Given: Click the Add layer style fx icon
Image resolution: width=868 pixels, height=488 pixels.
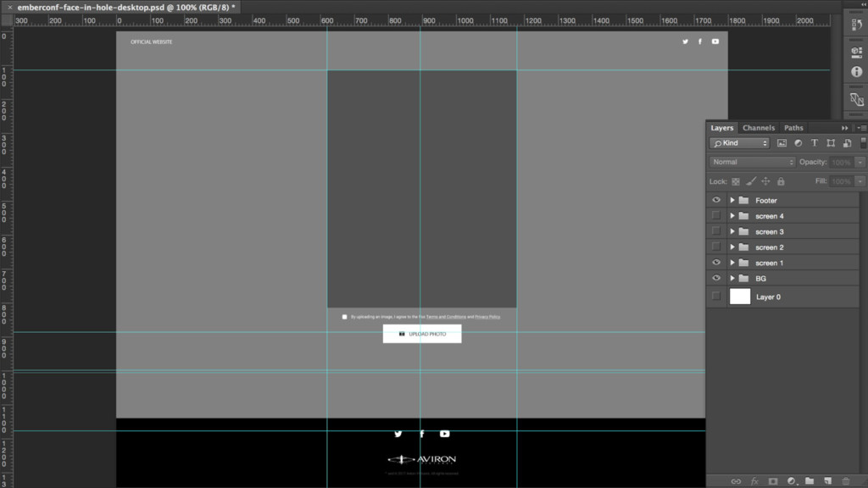Looking at the screenshot, I should pyautogui.click(x=754, y=481).
